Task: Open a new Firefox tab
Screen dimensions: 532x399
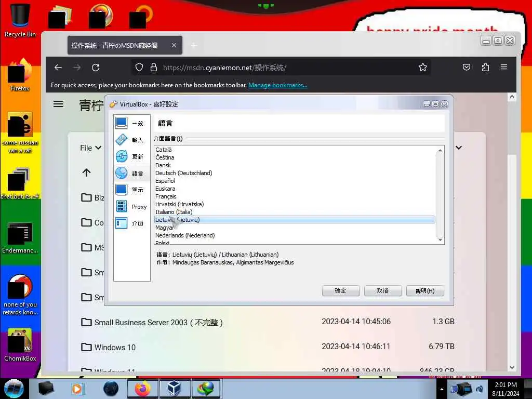Action: [194, 45]
